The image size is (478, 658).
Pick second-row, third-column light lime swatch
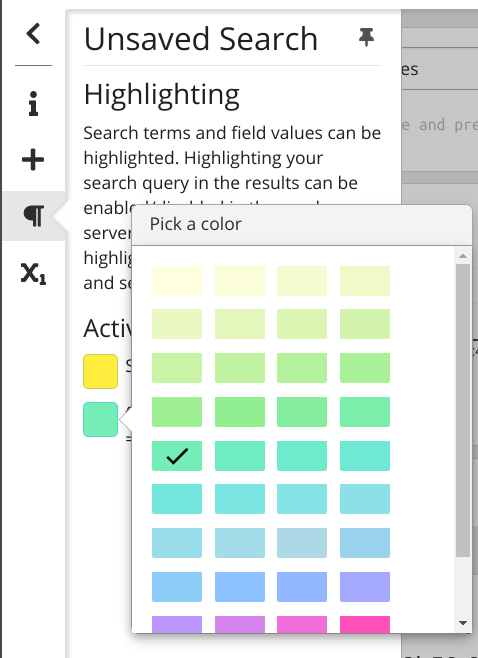pos(302,324)
